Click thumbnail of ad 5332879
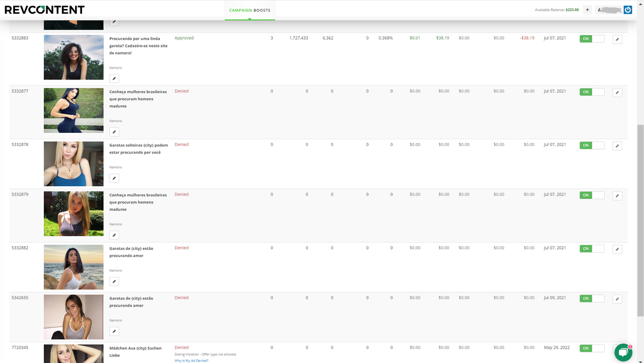Viewport: 644px width, 363px height. click(73, 214)
